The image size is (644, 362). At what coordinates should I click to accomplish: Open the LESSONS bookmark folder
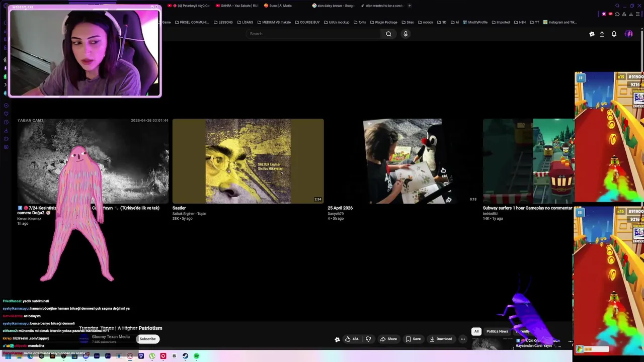click(223, 22)
